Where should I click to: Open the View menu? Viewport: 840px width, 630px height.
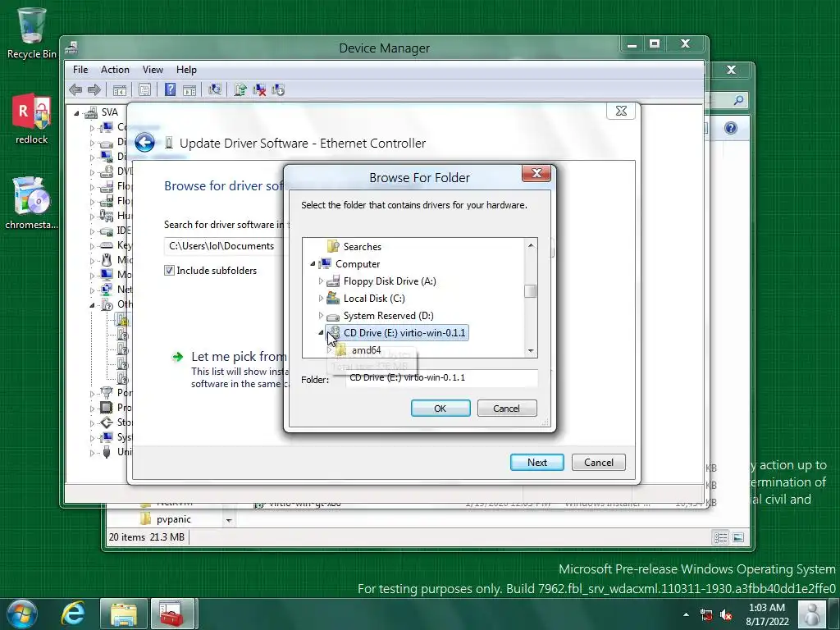[153, 70]
